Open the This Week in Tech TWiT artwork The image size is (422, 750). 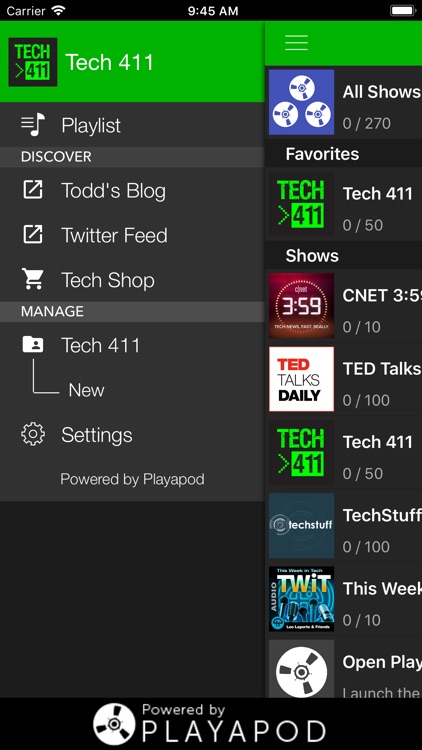(x=301, y=599)
